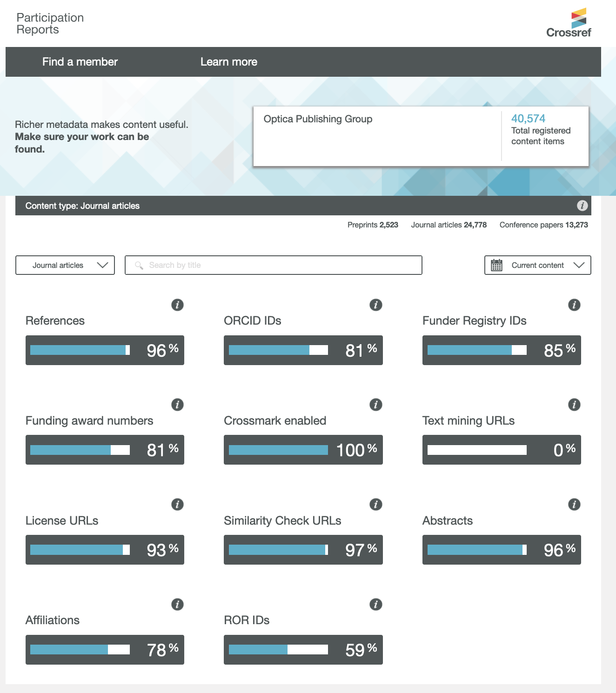Select Conference papers 13,273 content type

544,225
